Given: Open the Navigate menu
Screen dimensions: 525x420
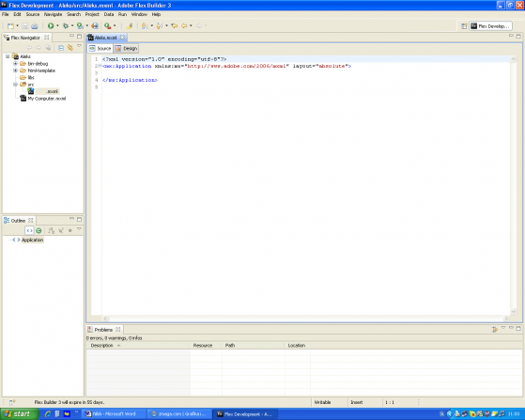Looking at the screenshot, I should point(53,14).
